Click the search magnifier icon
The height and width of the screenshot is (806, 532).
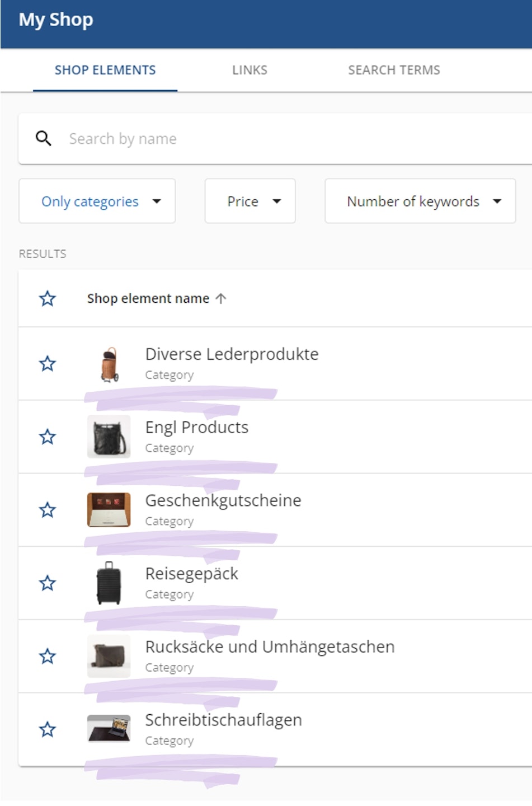(43, 138)
